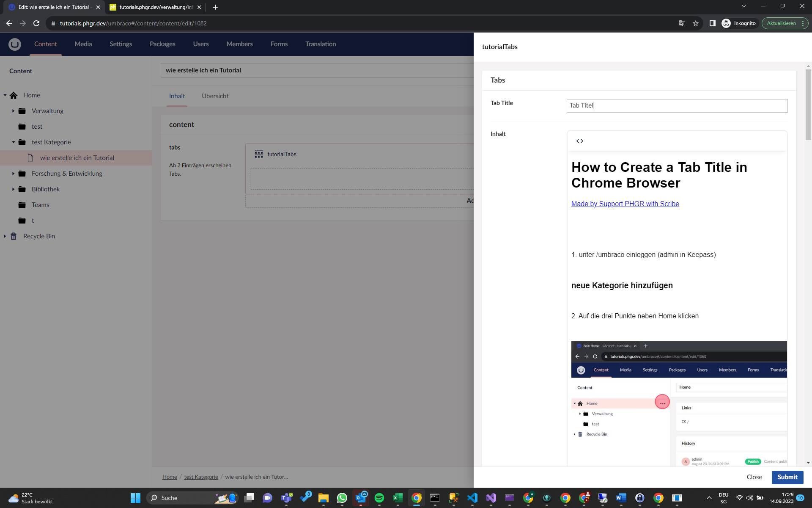Click the Submit button
The height and width of the screenshot is (508, 812).
[x=787, y=477]
